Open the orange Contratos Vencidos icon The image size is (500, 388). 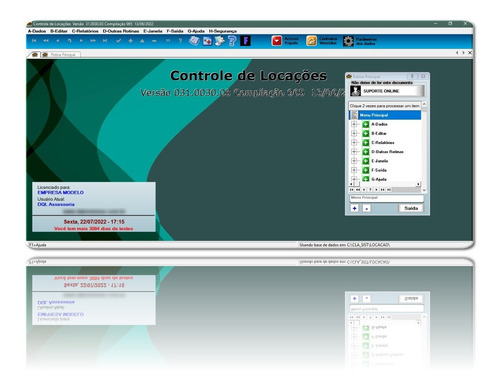pos(311,41)
